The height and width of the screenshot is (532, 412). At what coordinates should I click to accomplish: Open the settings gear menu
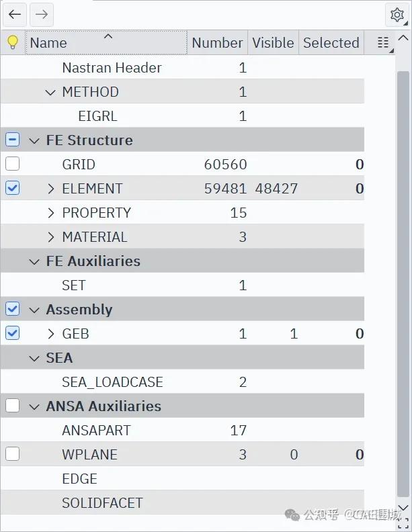[397, 15]
